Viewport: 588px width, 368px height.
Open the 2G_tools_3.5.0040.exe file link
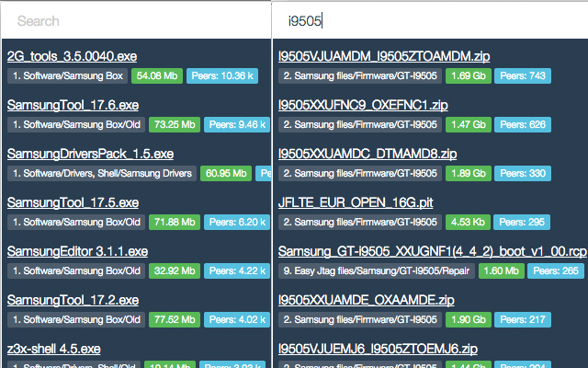pos(72,56)
